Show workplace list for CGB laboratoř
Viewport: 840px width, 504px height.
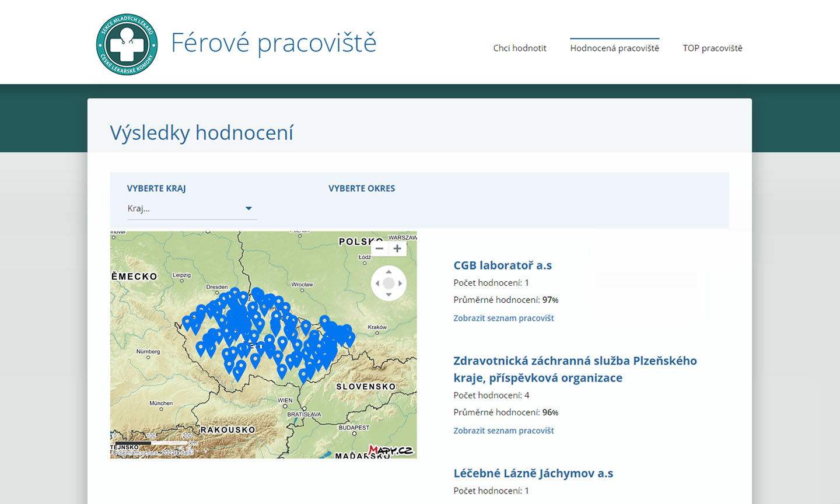click(x=503, y=318)
